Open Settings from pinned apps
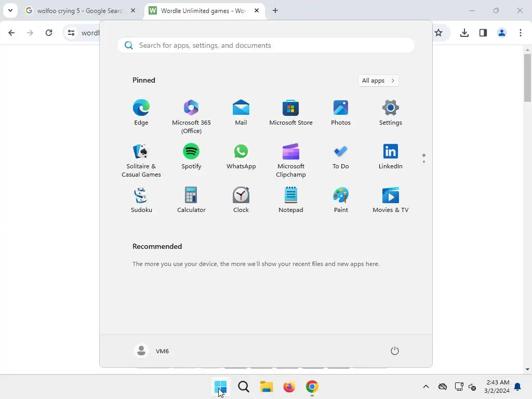The width and height of the screenshot is (532, 399). (x=391, y=113)
